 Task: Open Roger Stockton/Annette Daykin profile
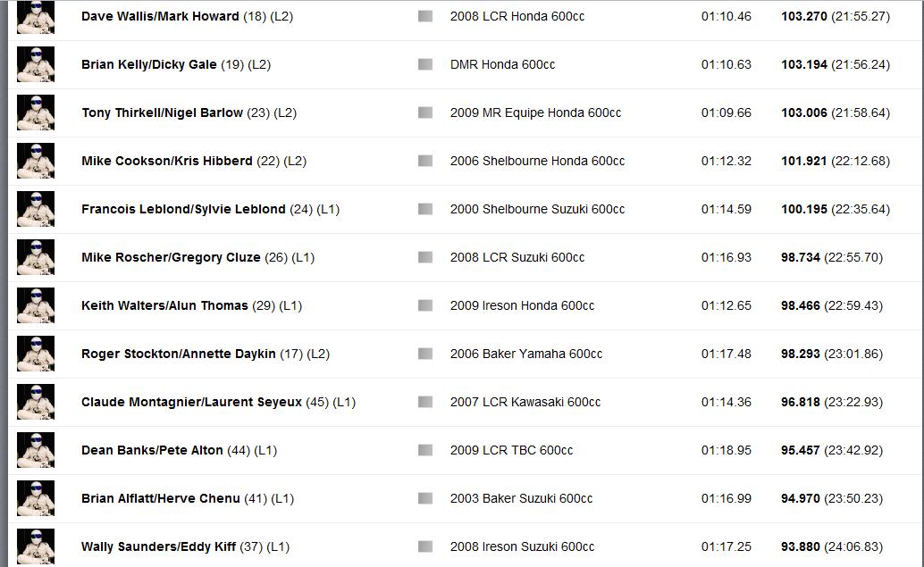tap(179, 354)
